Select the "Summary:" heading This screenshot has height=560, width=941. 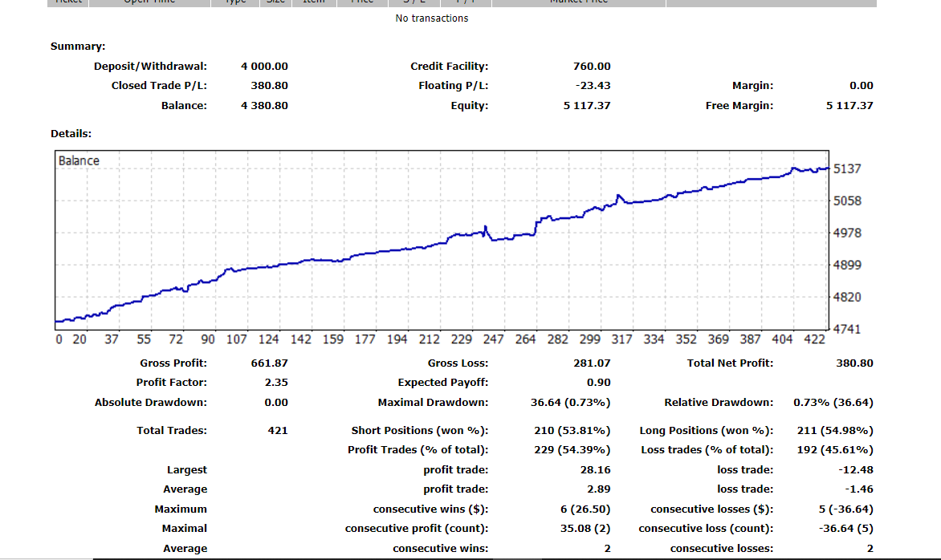(x=78, y=47)
